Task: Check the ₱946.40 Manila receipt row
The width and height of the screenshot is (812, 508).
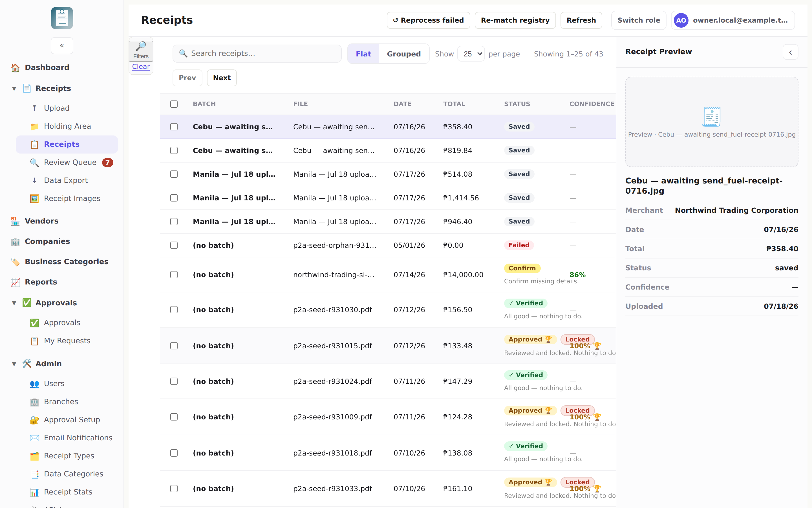Action: (x=174, y=222)
